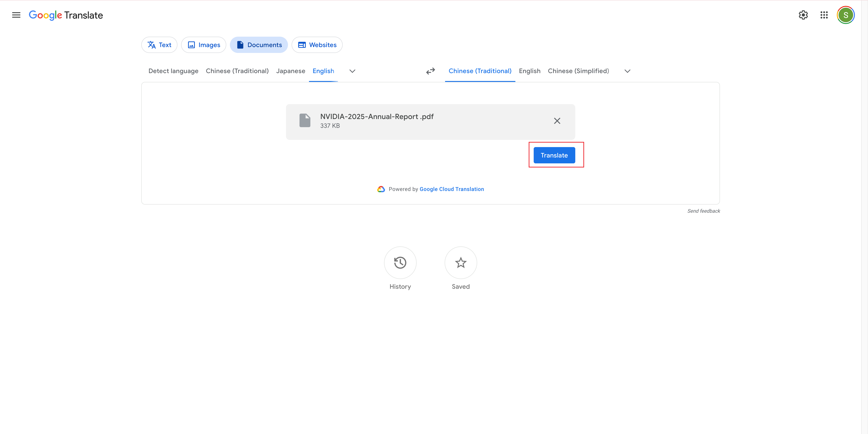Switch to the Websites translation tab
This screenshot has width=868, height=434.
pyautogui.click(x=317, y=45)
